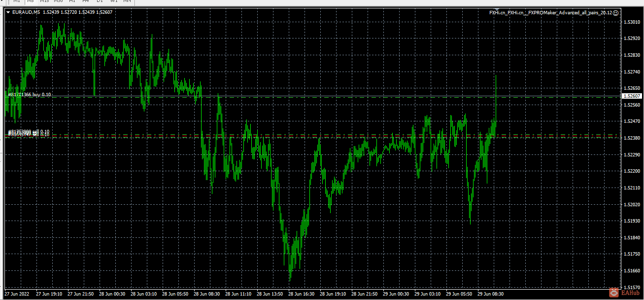Image resolution: width=644 pixels, height=300 pixels.
Task: Click the FXPROMaker Advanced expert name label
Action: (550, 12)
